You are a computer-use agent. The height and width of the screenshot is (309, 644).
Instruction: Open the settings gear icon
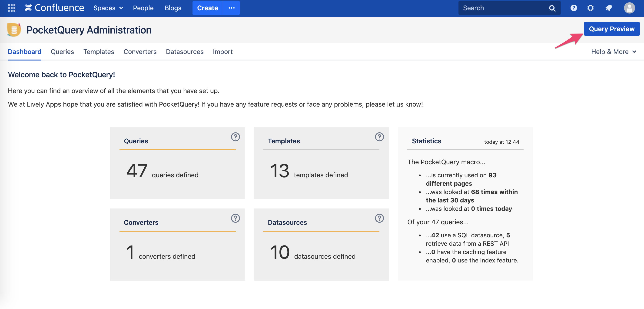[x=590, y=8]
